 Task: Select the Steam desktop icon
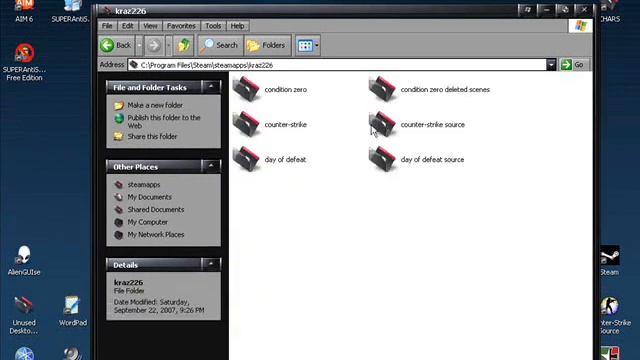coord(609,261)
